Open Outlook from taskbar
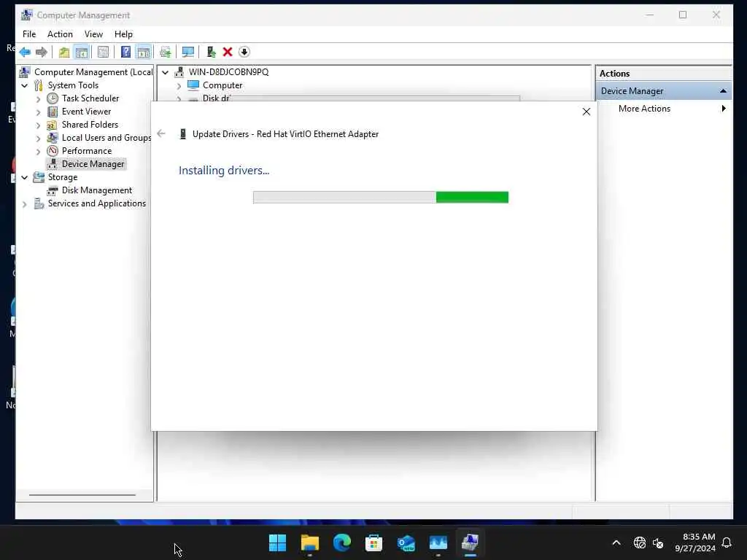The image size is (747, 560). [x=406, y=542]
